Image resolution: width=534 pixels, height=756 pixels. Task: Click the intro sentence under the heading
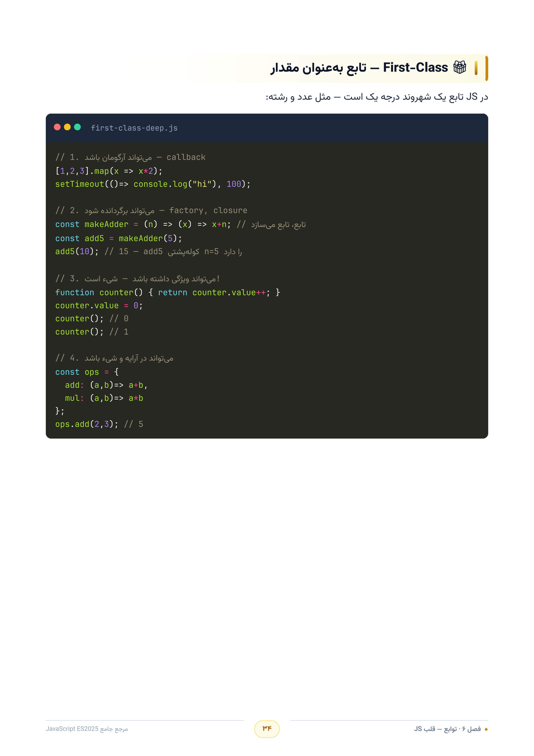377,97
